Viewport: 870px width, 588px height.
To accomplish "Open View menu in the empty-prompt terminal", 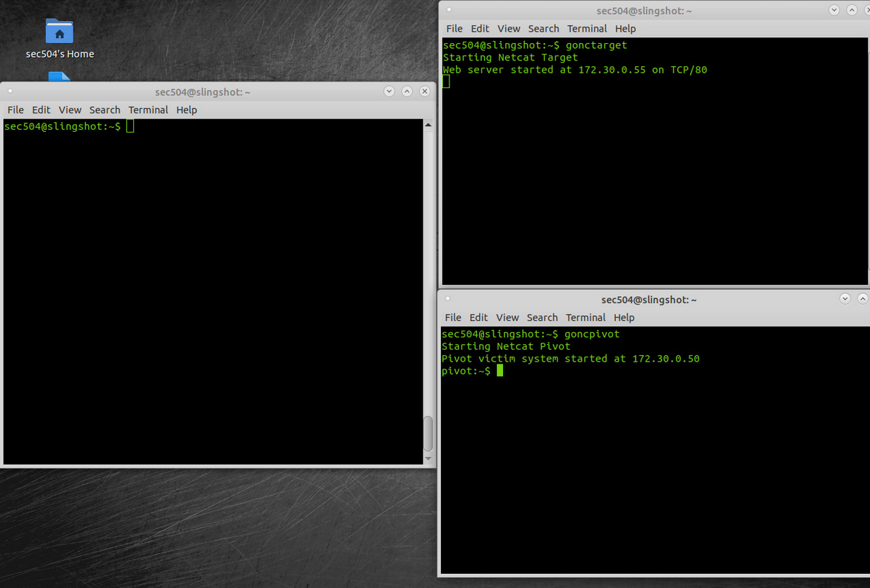I will coord(70,110).
